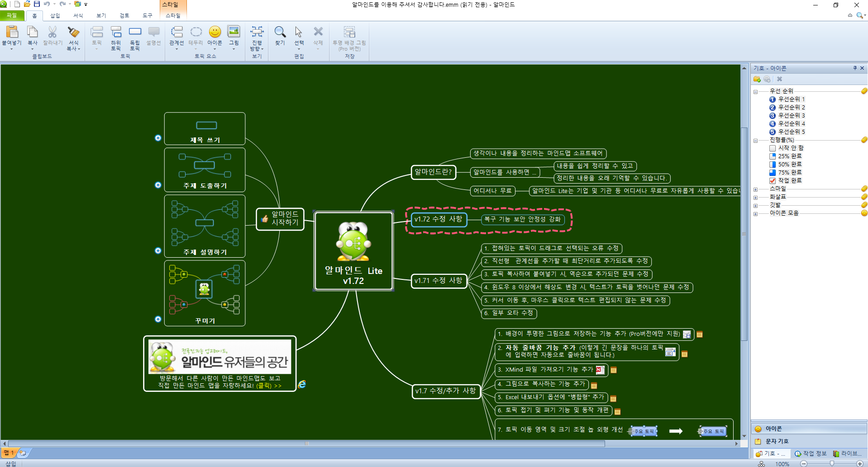Click the vertical canvas scrollbar thumb
Screen dimensions: 868x467
[744, 234]
